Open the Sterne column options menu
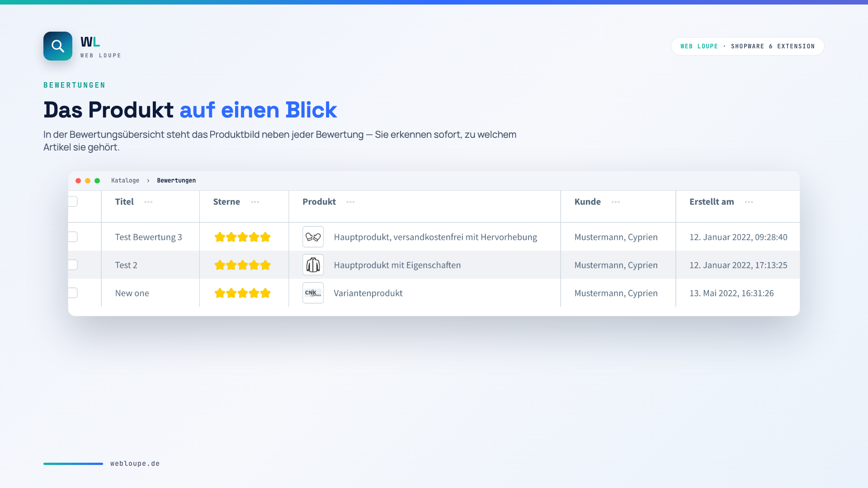868x488 pixels. click(x=255, y=202)
